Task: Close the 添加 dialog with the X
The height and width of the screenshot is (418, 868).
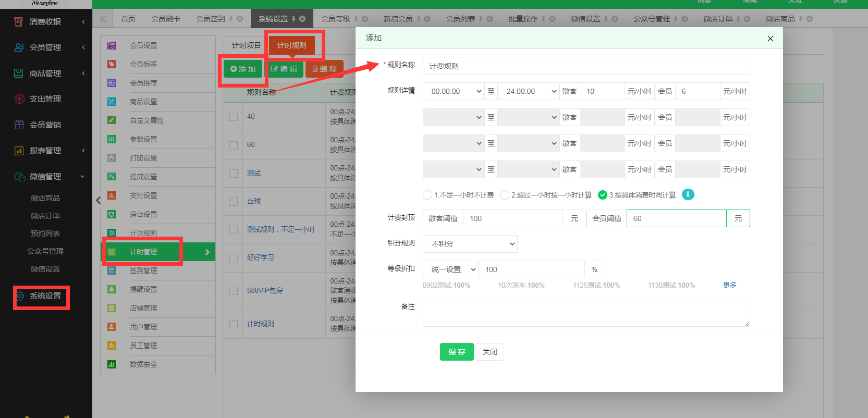Action: coord(771,39)
